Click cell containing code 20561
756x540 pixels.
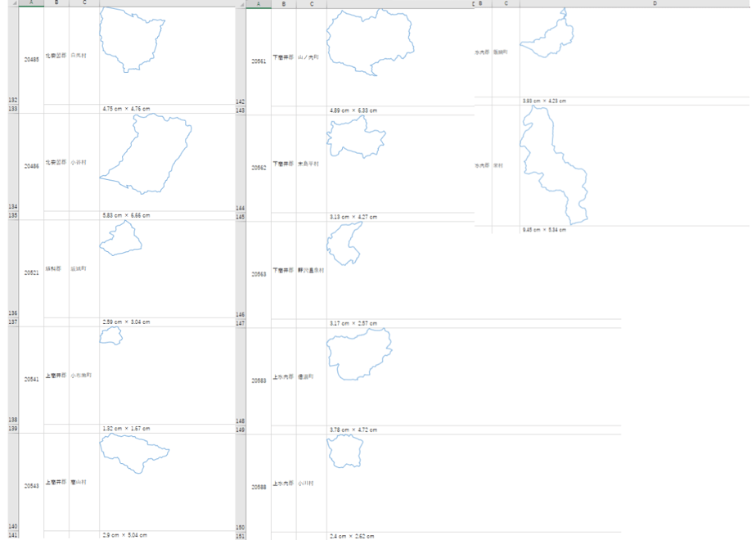click(x=259, y=61)
